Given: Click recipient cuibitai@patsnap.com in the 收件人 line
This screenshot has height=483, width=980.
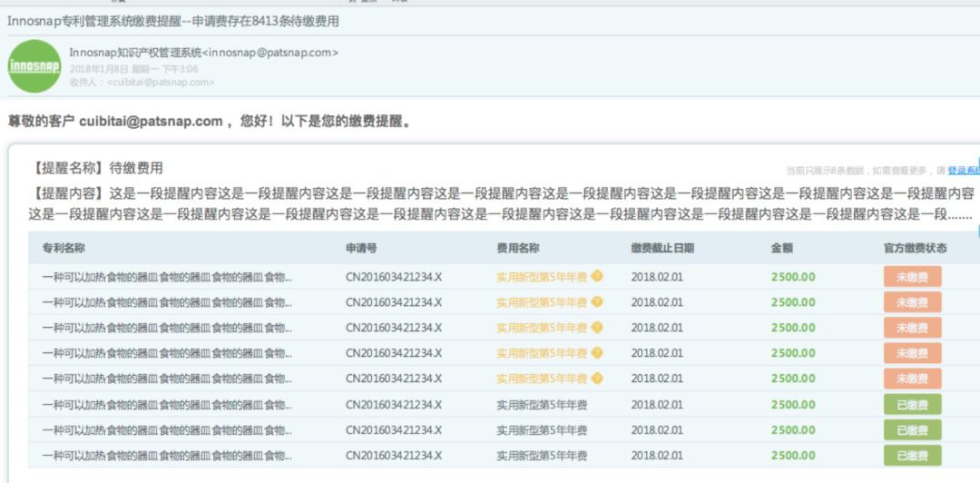Looking at the screenshot, I should (161, 82).
